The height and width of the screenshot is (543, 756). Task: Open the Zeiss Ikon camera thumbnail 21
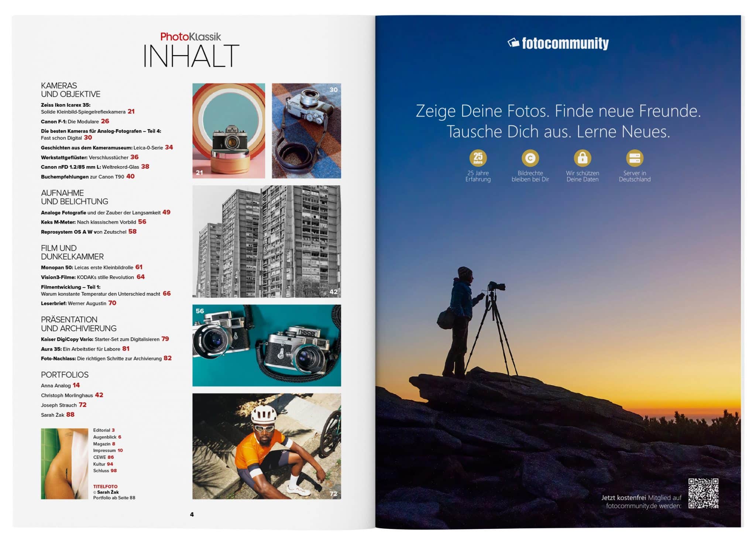228,131
